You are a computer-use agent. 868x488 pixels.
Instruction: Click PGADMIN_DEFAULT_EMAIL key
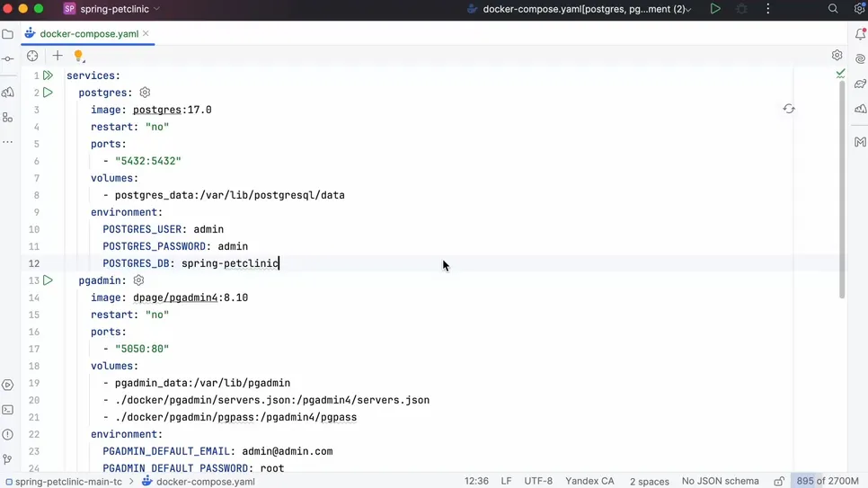pyautogui.click(x=166, y=451)
